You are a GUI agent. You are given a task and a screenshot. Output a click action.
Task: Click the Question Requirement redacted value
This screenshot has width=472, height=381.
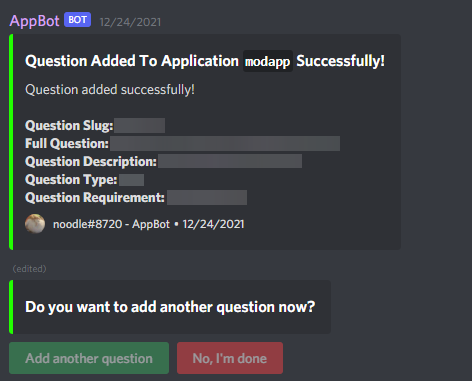tap(207, 197)
